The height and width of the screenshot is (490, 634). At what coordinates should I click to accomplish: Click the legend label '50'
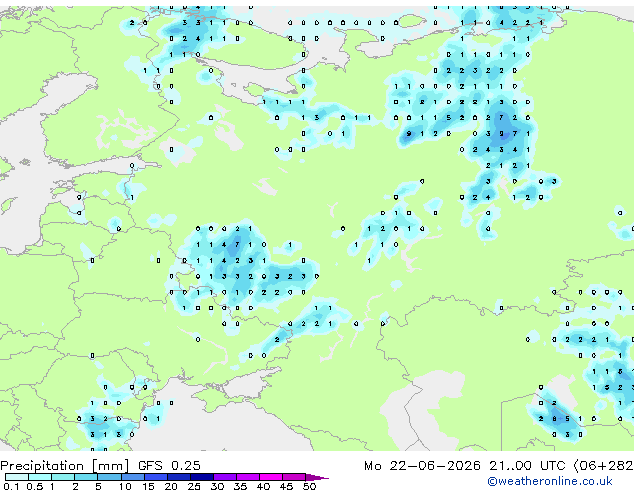[309, 486]
